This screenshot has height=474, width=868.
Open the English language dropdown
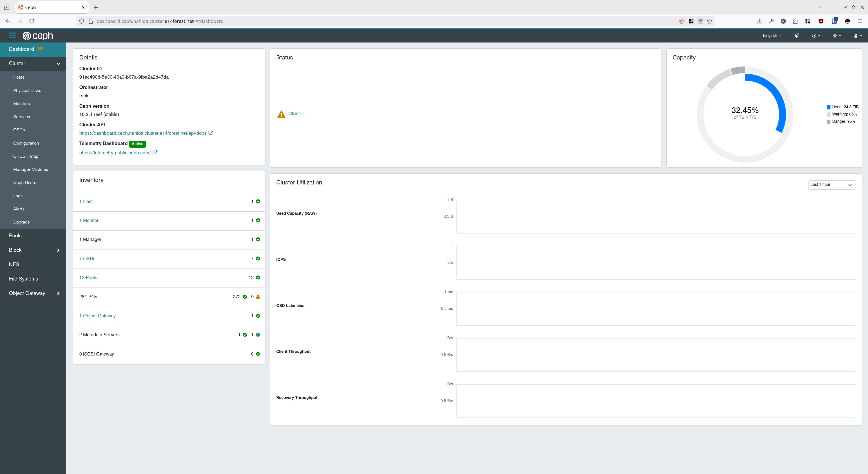[772, 35]
